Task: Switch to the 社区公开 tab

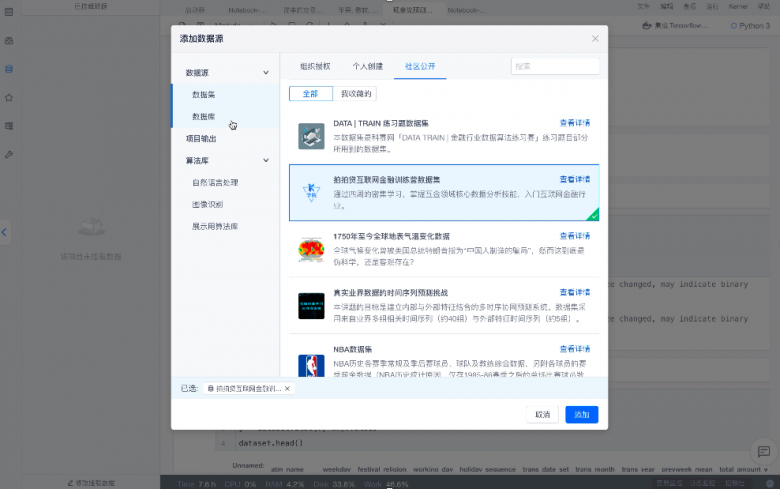Action: pos(420,66)
